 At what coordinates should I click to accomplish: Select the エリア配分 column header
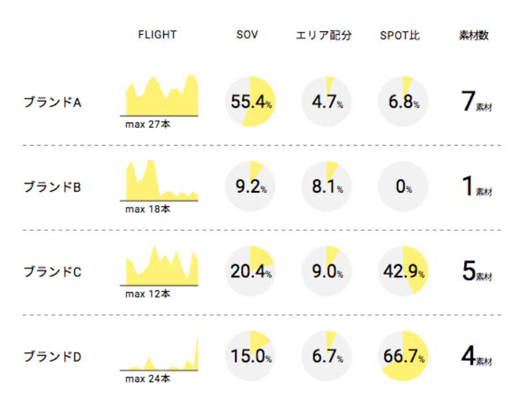(324, 35)
